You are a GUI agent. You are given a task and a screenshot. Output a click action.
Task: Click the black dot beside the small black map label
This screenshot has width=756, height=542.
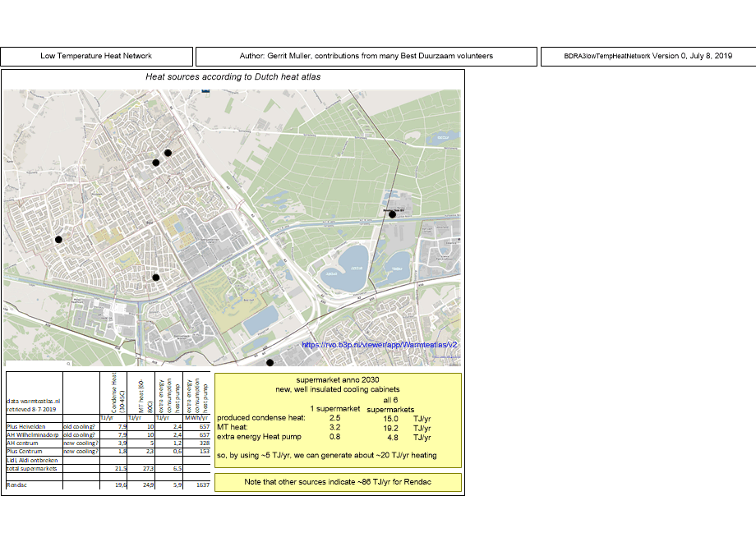[x=393, y=214]
